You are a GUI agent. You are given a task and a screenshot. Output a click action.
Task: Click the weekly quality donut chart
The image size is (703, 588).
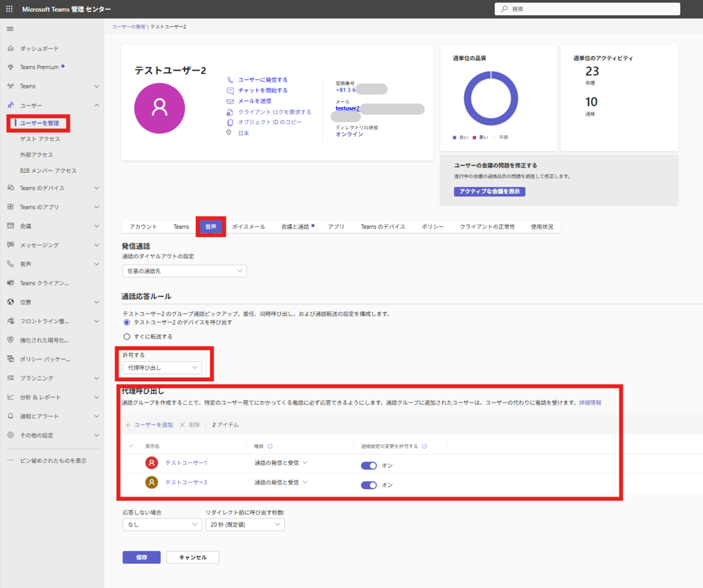click(x=491, y=99)
